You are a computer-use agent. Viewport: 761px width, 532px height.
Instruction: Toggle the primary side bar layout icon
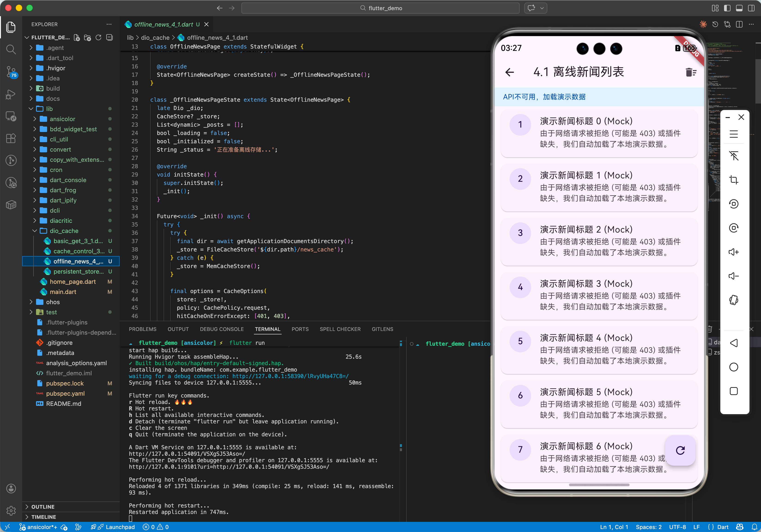(727, 8)
